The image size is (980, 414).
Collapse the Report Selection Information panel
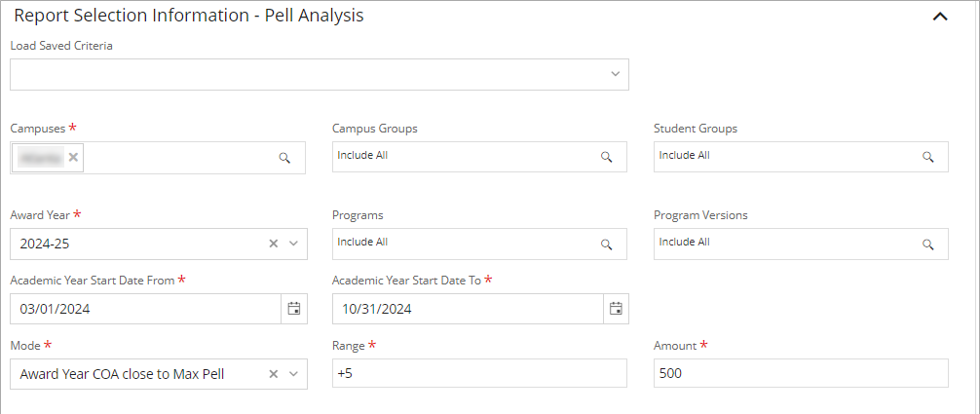(940, 17)
